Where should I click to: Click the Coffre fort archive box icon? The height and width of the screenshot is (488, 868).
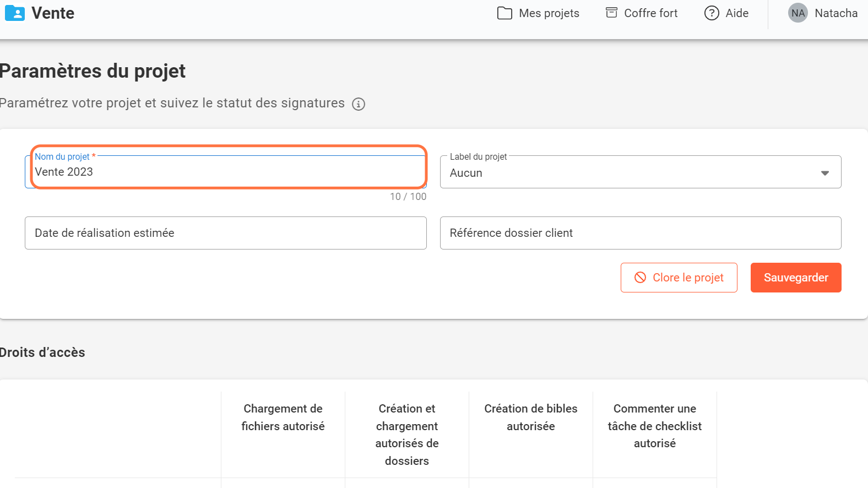pos(611,13)
